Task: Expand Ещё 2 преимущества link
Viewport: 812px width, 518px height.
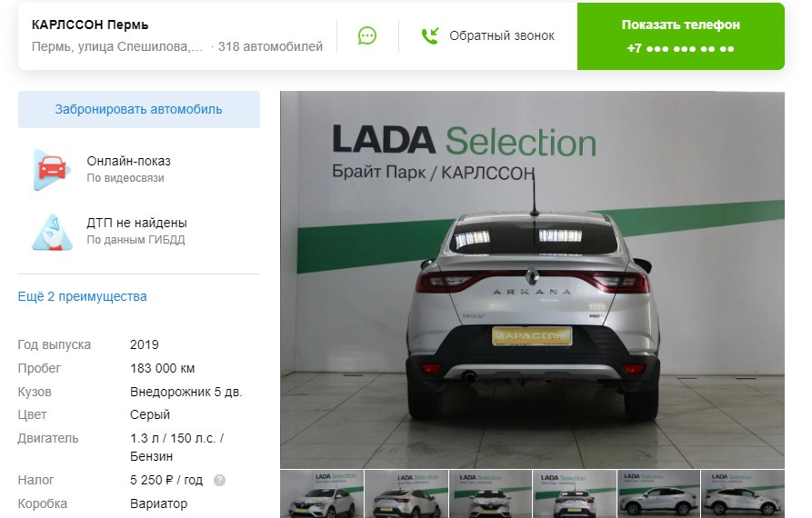Action: coord(83,296)
